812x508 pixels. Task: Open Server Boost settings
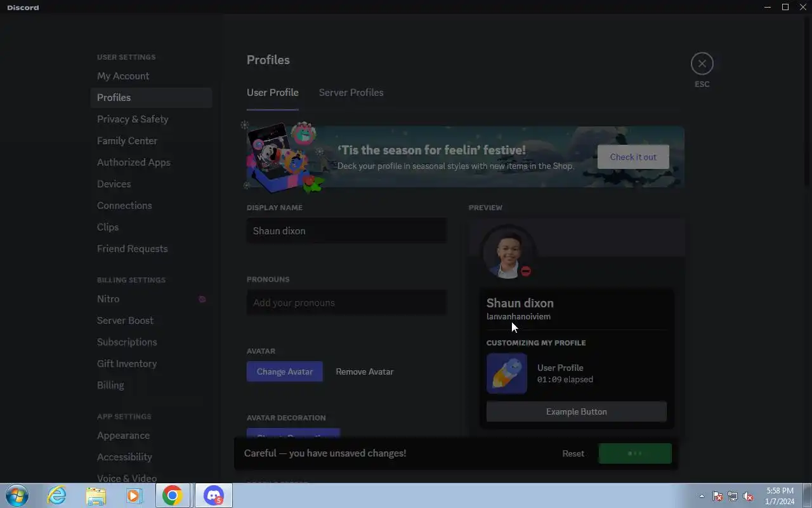[x=151, y=320]
